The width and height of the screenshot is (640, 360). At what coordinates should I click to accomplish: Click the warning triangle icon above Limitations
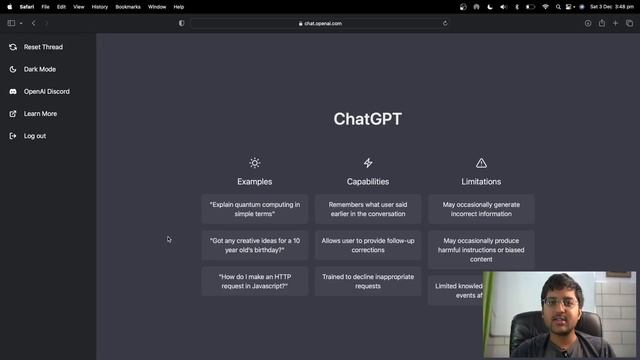coord(481,163)
